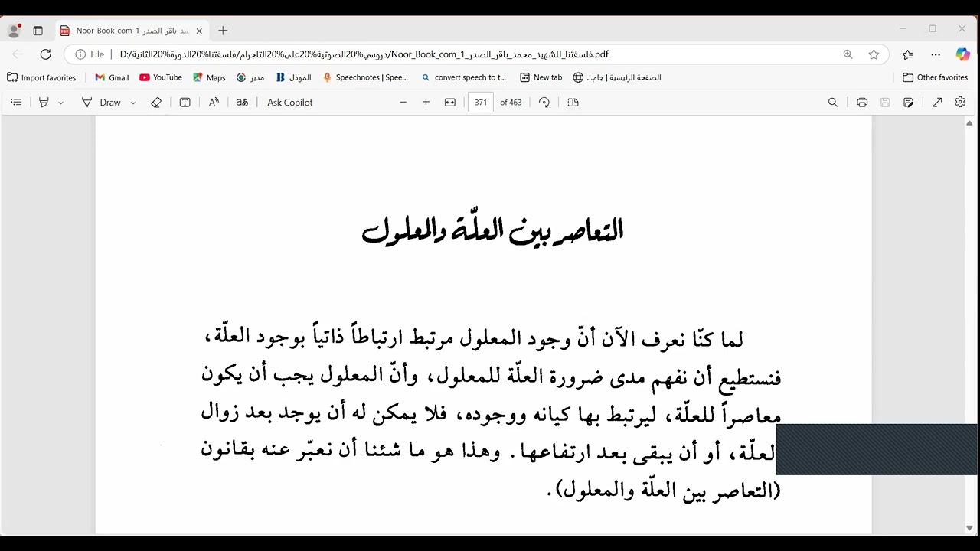This screenshot has height=551, width=980.
Task: Zoom in with the plus button
Action: coord(426,103)
